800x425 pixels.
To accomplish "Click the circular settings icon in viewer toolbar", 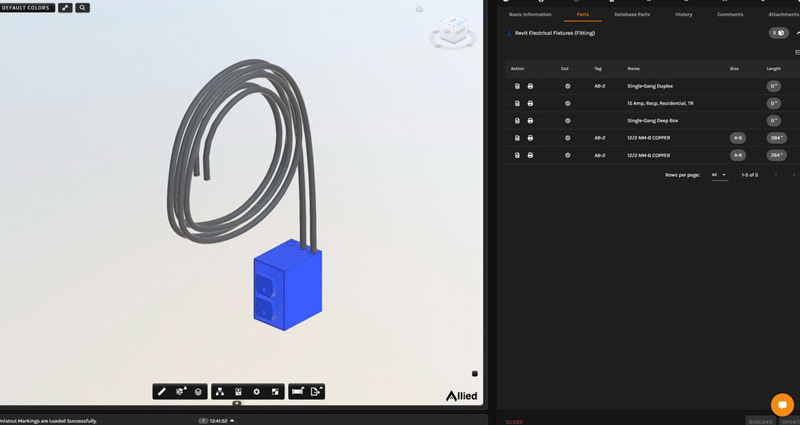I will coord(257,392).
